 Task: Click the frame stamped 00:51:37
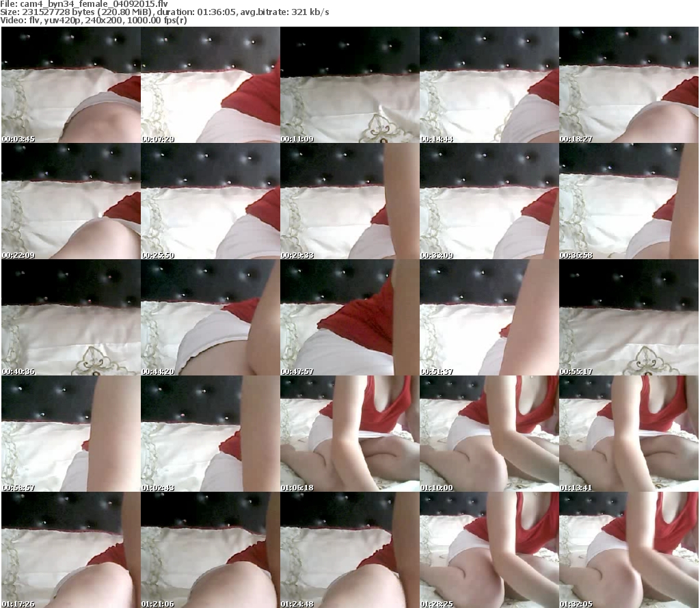(x=489, y=317)
